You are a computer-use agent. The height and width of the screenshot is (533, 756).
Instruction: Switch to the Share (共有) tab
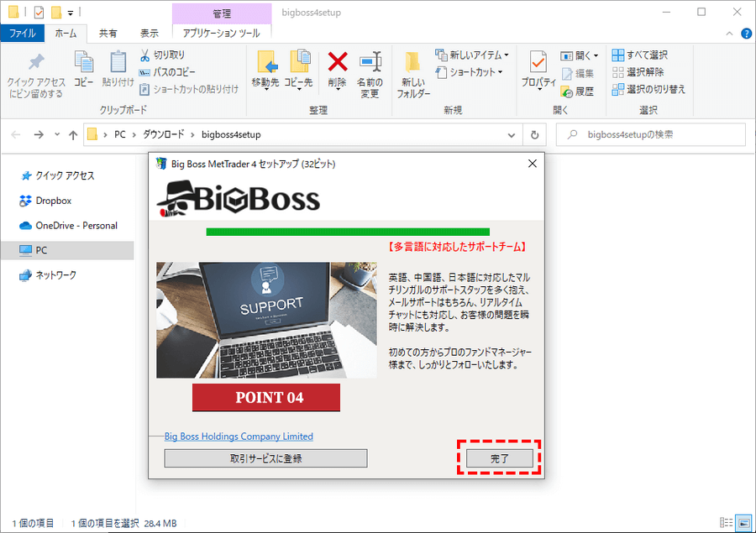108,34
